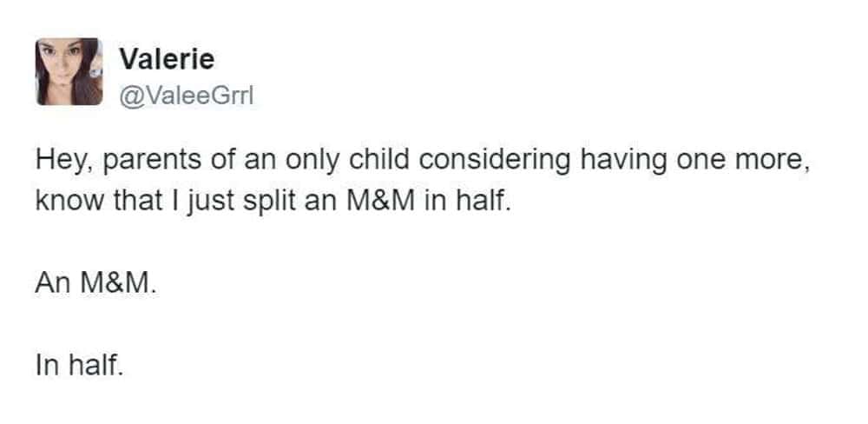Click the word "having" in the tweet

click(628, 162)
